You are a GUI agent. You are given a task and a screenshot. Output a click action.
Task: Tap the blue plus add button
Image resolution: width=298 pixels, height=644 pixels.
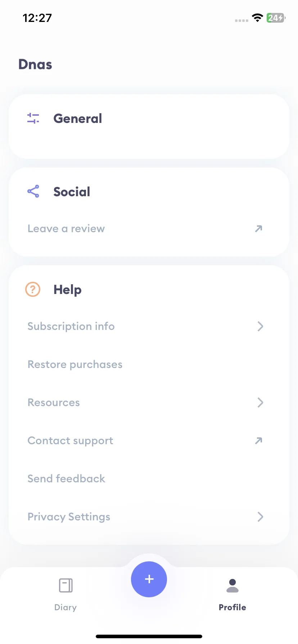tap(149, 579)
